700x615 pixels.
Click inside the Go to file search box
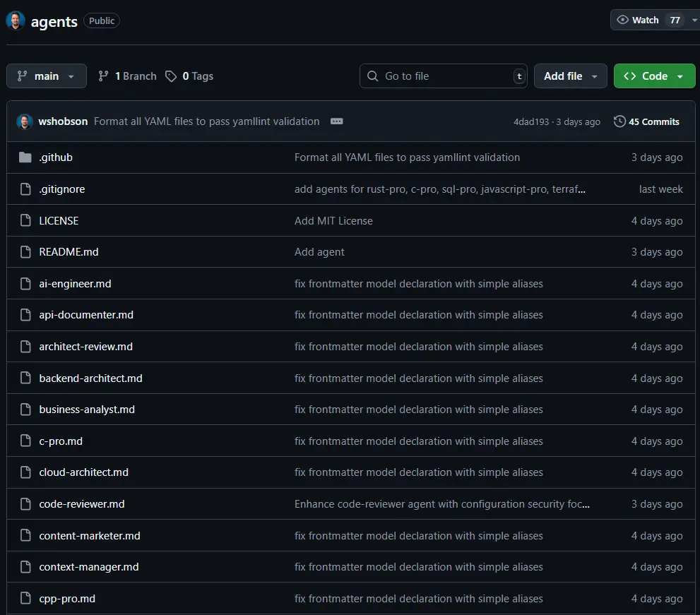click(x=438, y=76)
